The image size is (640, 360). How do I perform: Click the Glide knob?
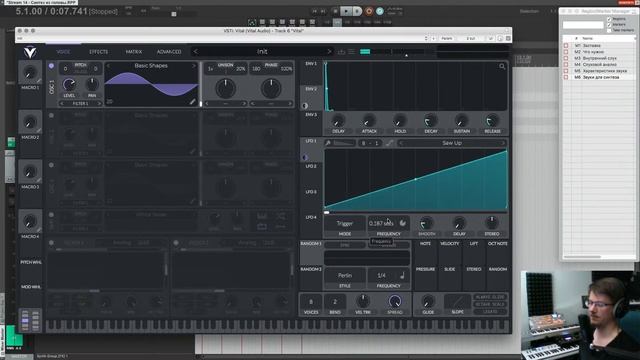(x=427, y=302)
